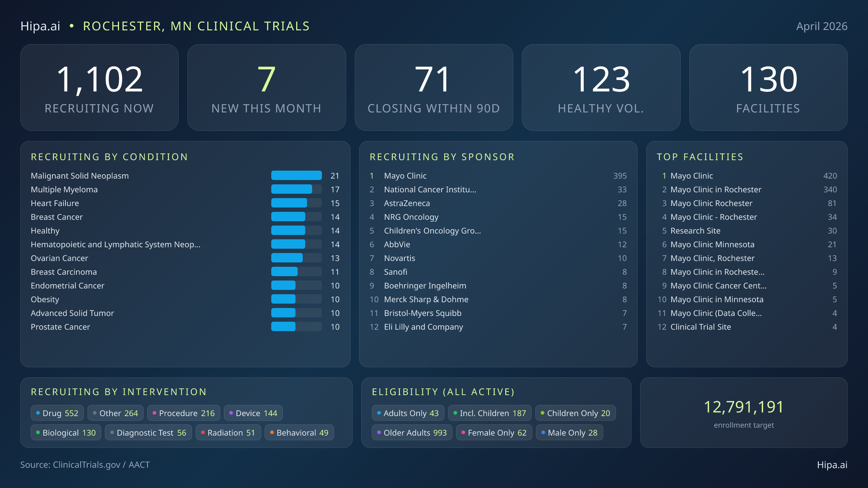Click National Cancer Institu... sponsor row
Image resolution: width=868 pixels, height=488 pixels.
pos(498,189)
